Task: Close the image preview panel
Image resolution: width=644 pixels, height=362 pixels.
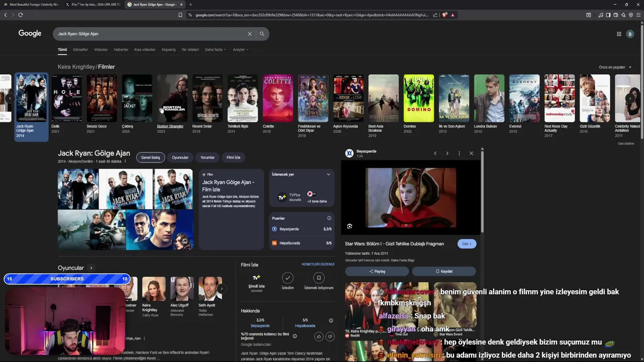Action: click(471, 153)
